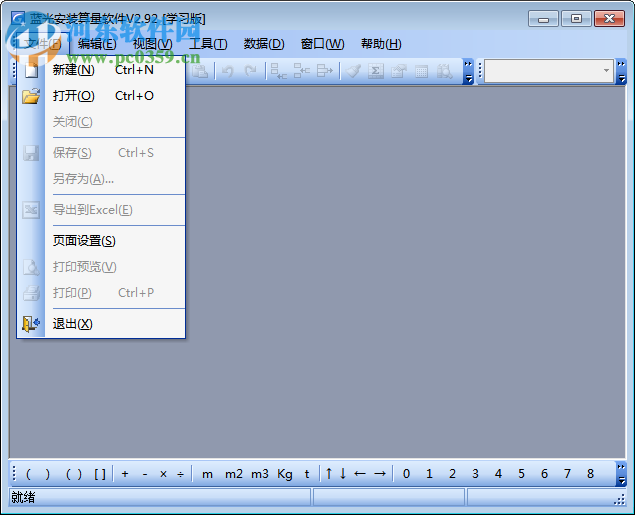The image size is (635, 515).
Task: Insert digit 8 from bottom toolbar
Action: (590, 474)
